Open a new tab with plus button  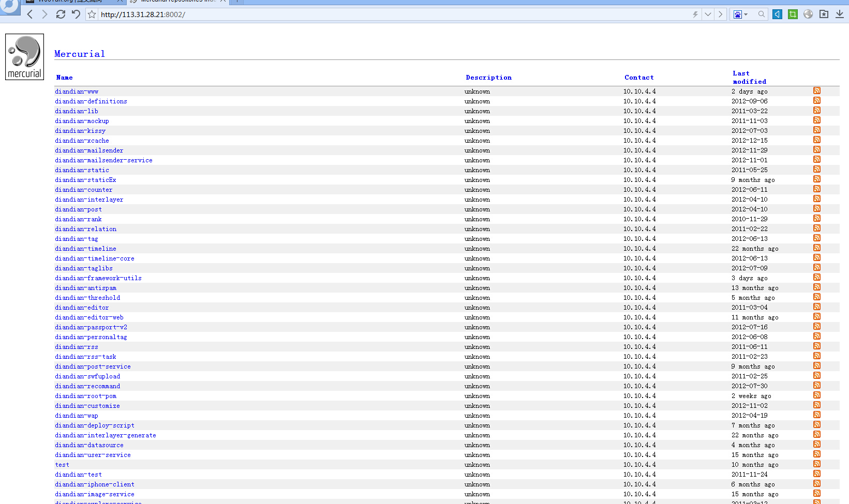[x=236, y=2]
